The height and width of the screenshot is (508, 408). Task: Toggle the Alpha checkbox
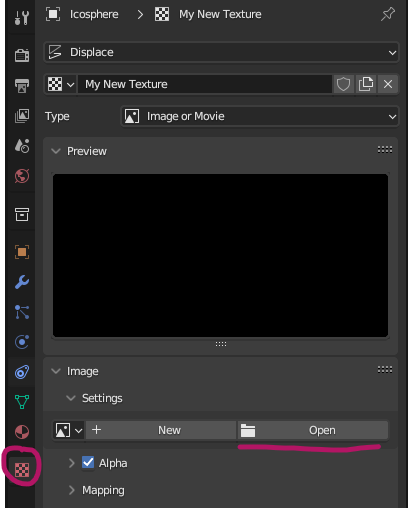[88, 463]
